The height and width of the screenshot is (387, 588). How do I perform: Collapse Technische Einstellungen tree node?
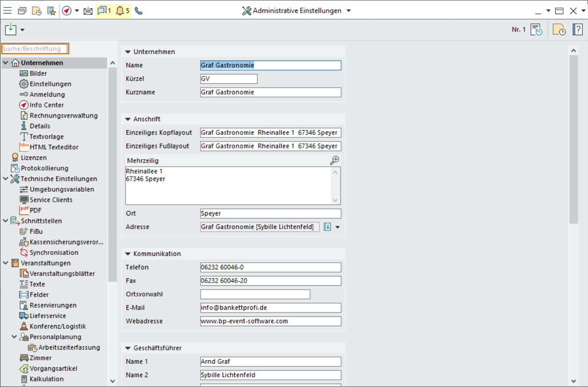pyautogui.click(x=5, y=179)
